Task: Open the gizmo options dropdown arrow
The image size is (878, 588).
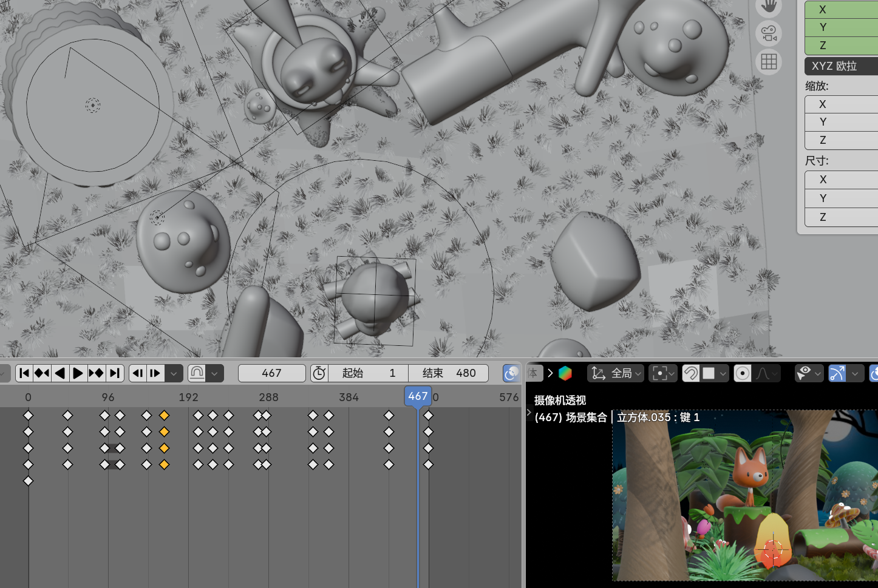Action: pyautogui.click(x=855, y=373)
